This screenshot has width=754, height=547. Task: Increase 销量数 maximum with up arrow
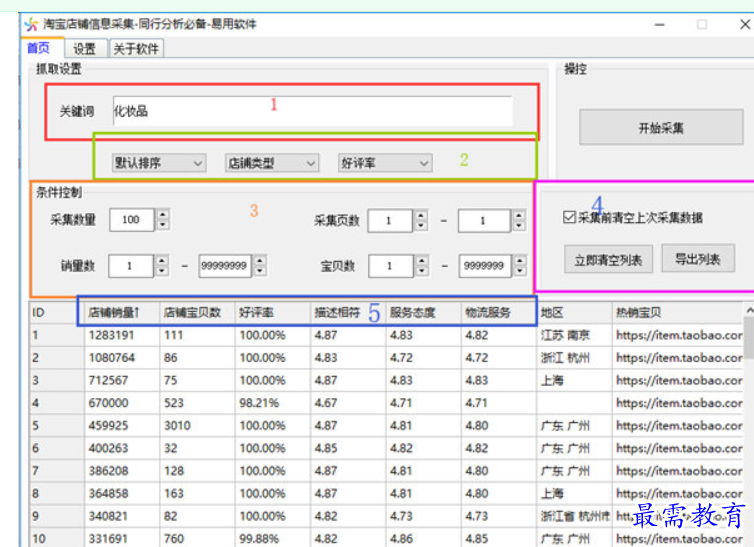[x=260, y=261]
